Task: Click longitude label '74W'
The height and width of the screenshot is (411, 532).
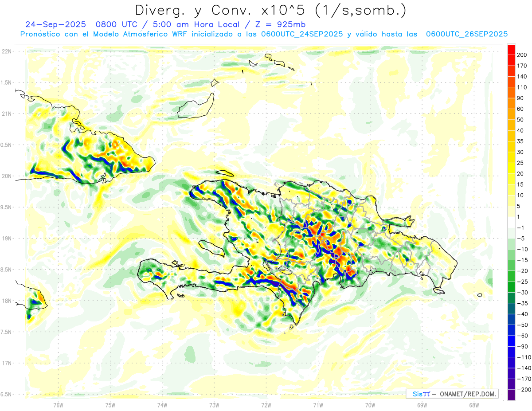Action: pos(162,405)
